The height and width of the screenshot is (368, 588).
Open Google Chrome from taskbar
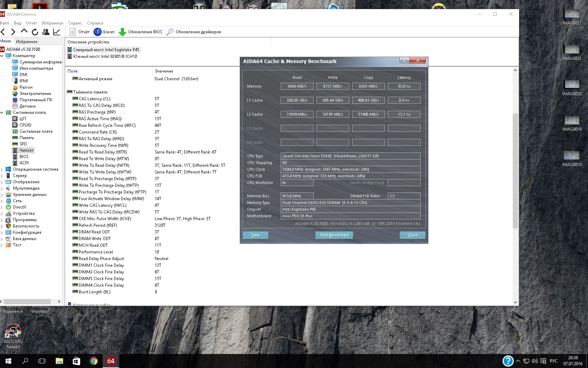click(93, 361)
